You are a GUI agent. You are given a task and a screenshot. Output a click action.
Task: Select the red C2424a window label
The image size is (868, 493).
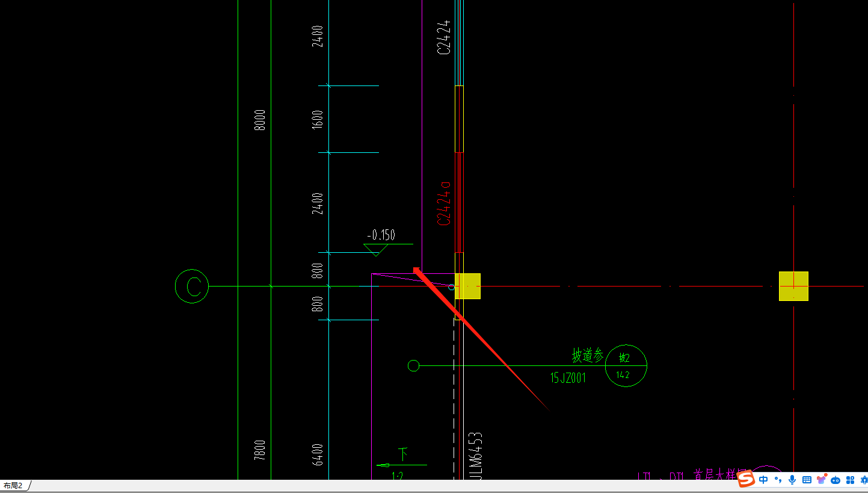click(444, 203)
